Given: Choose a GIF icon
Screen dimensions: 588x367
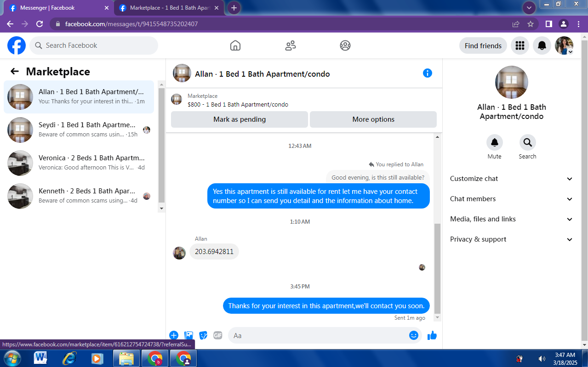Looking at the screenshot, I should 218,335.
